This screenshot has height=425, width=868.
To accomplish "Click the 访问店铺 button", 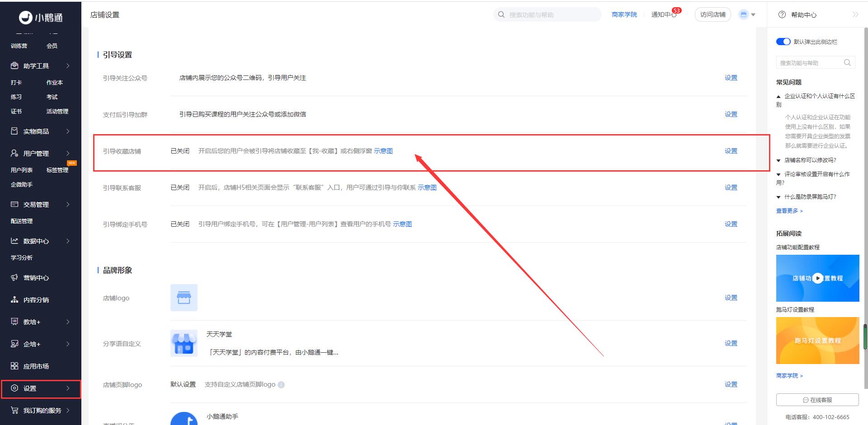I will (712, 15).
